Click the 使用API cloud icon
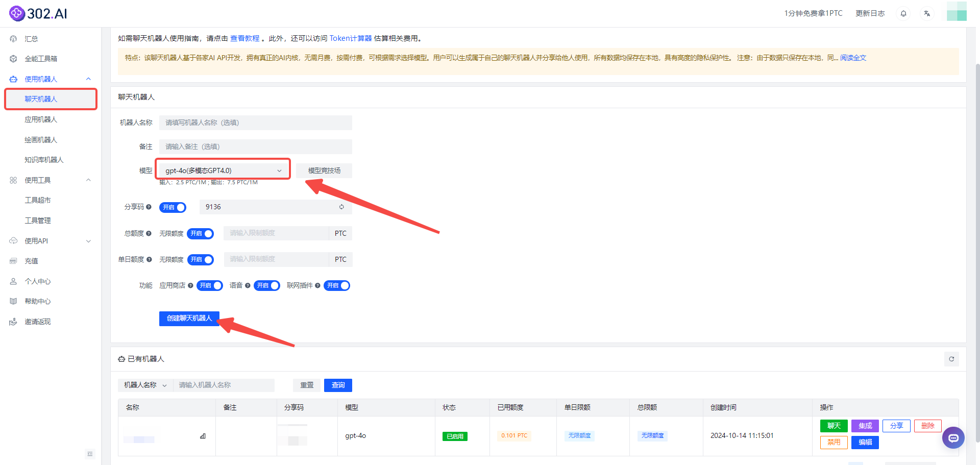The height and width of the screenshot is (465, 980). [x=13, y=241]
